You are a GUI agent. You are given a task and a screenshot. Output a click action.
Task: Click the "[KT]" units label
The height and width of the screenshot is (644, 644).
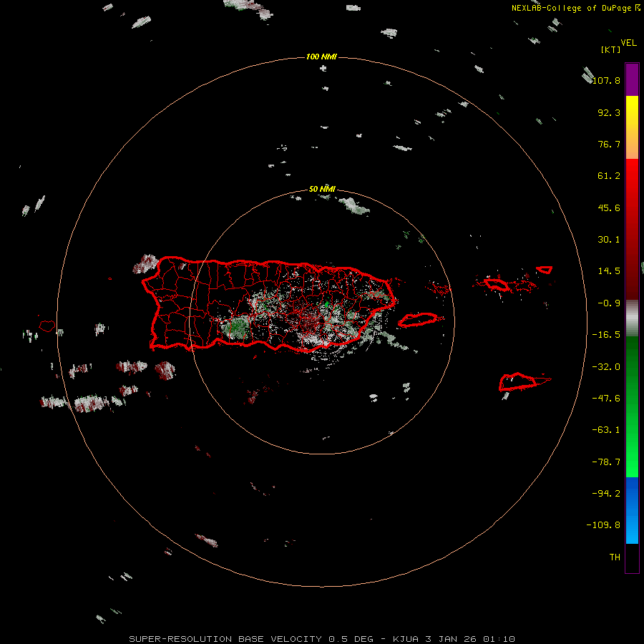pyautogui.click(x=611, y=49)
